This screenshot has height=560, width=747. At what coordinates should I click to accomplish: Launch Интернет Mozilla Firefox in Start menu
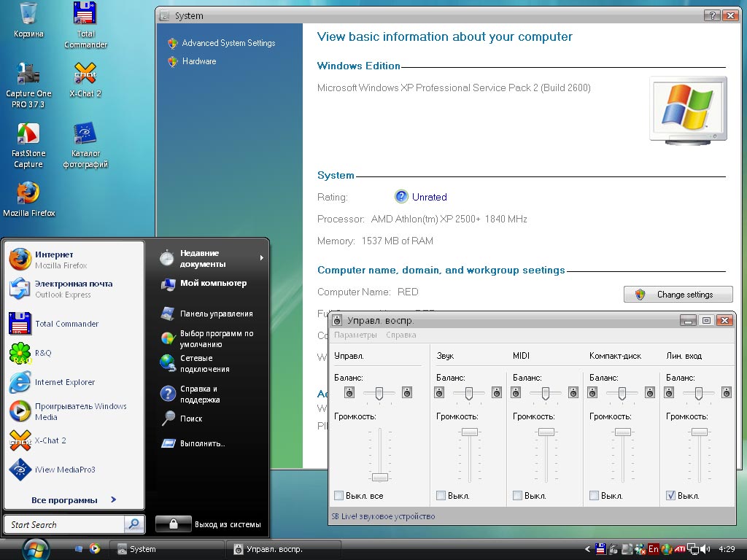[x=75, y=260]
